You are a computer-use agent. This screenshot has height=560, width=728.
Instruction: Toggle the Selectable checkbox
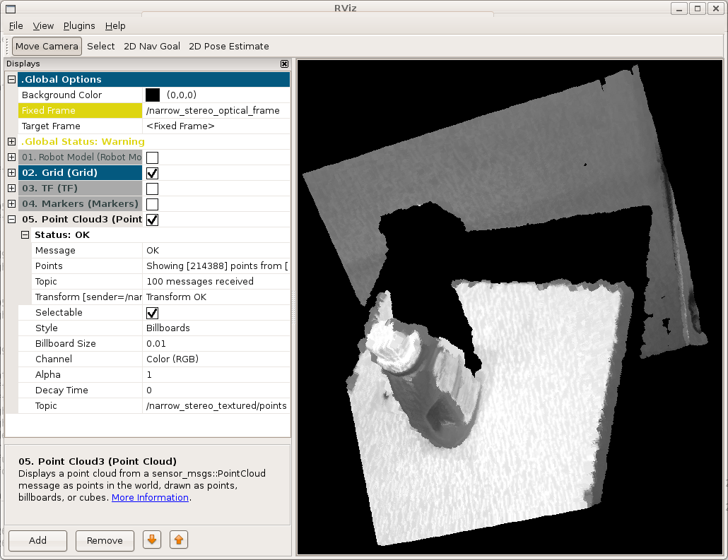(x=152, y=313)
